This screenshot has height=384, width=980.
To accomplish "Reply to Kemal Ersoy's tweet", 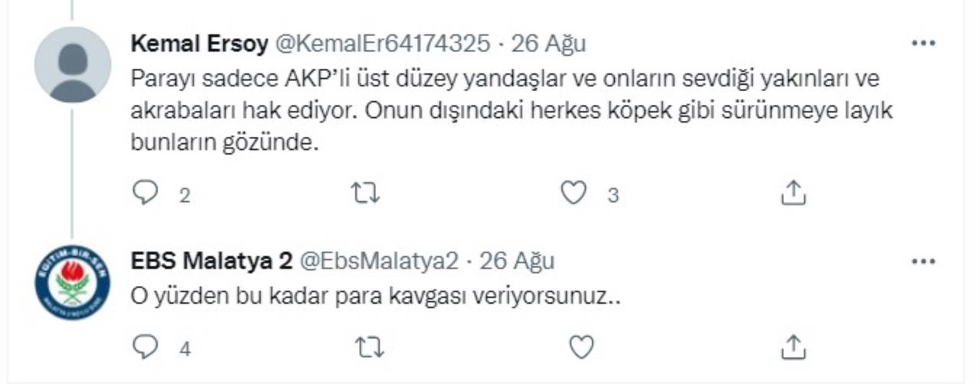I will [x=145, y=194].
